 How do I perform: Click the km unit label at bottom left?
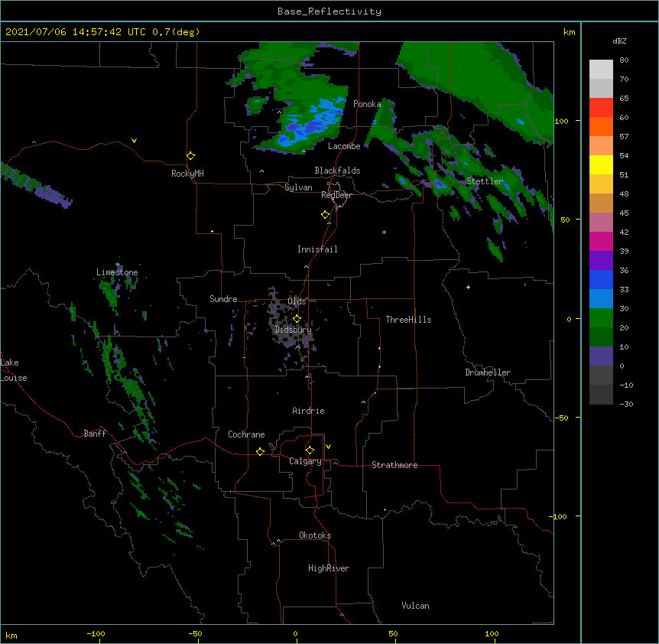(x=11, y=636)
